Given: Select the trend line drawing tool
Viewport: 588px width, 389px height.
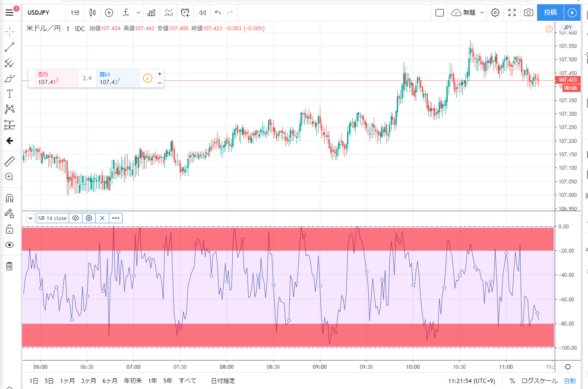Looking at the screenshot, I should coord(9,47).
